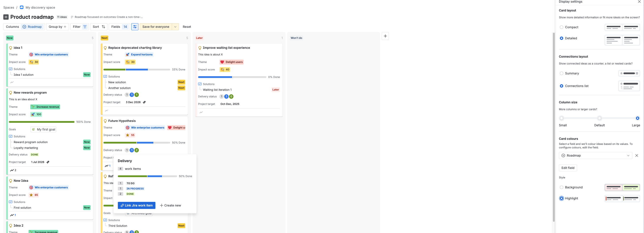This screenshot has height=233, width=644.
Task: Open the display settings sliders icon
Action: pyautogui.click(x=135, y=27)
